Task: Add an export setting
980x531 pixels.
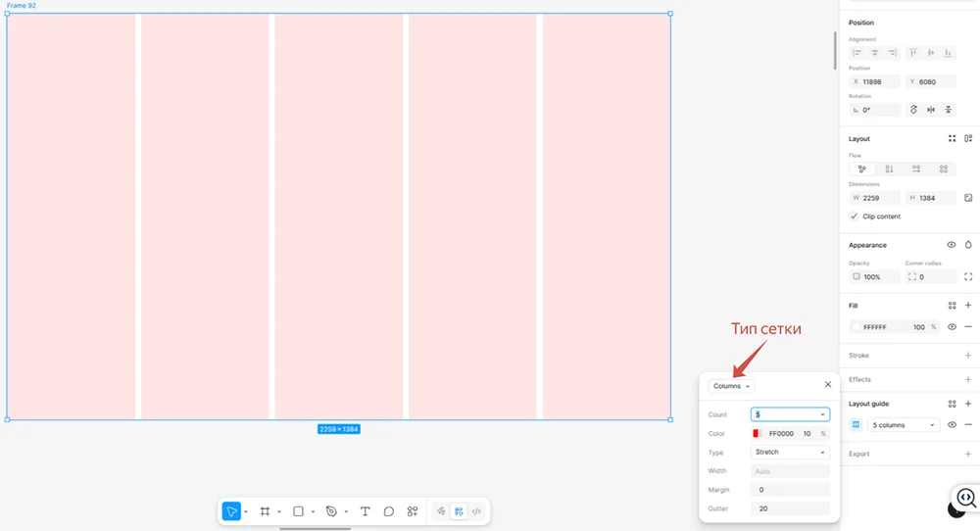Action: [x=968, y=454]
